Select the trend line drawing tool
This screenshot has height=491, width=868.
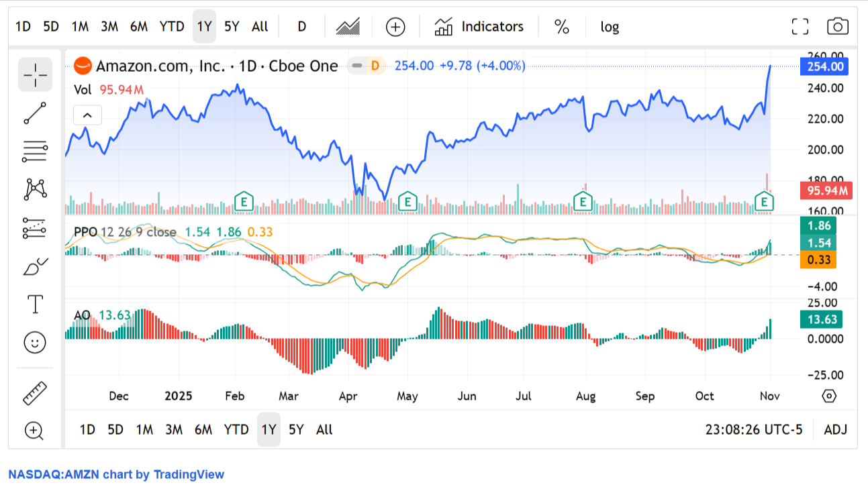34,113
